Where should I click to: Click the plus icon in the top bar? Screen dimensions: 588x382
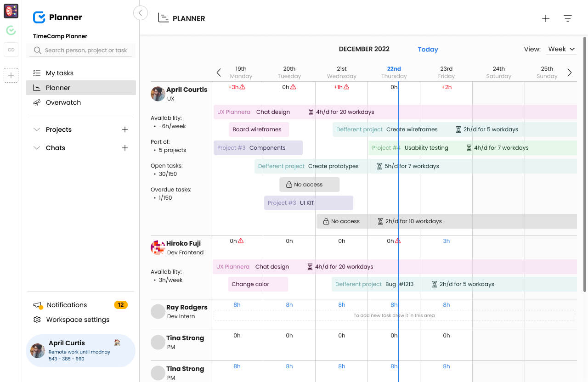coord(545,18)
